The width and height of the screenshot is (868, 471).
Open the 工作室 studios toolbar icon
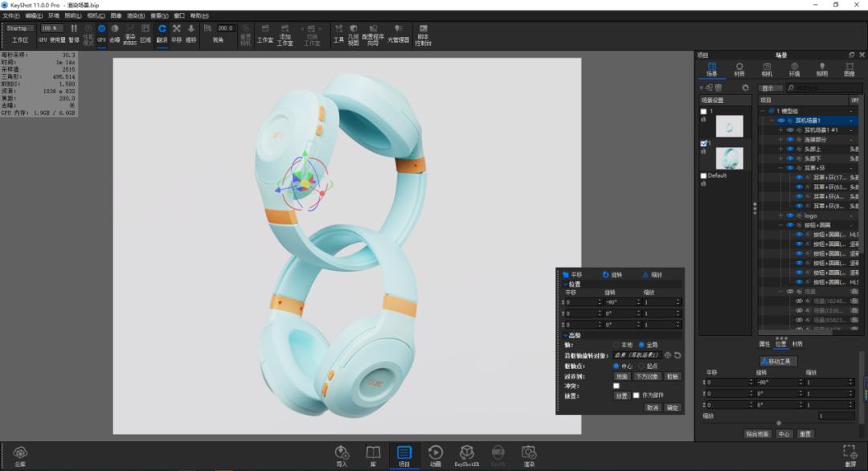click(265, 33)
